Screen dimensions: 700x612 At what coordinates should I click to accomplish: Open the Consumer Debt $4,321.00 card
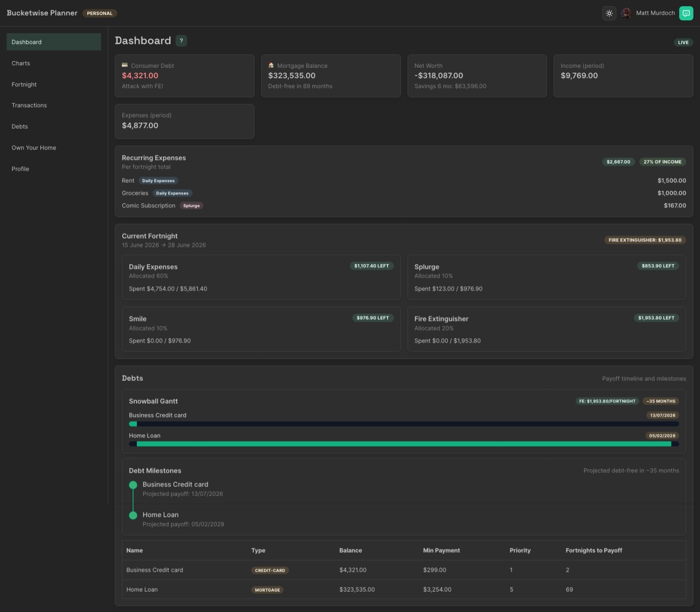184,76
